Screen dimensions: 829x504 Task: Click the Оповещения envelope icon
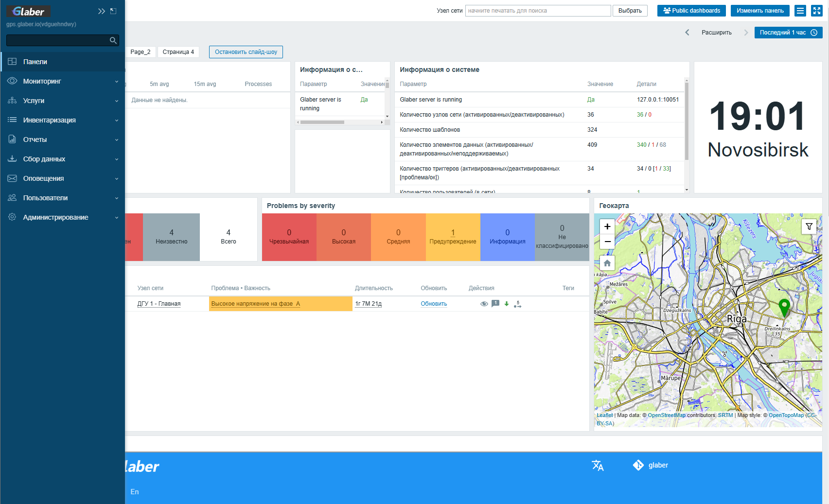[x=12, y=178]
